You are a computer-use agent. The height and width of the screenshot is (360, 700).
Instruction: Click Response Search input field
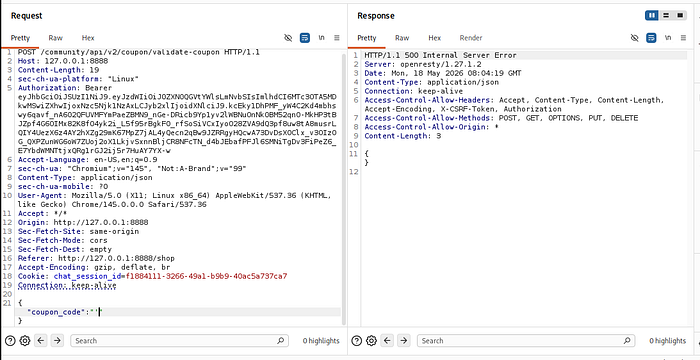click(526, 341)
